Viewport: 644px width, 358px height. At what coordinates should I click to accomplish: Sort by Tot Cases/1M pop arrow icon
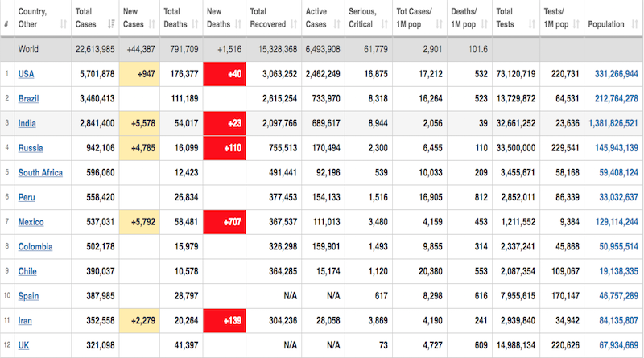[x=439, y=24]
